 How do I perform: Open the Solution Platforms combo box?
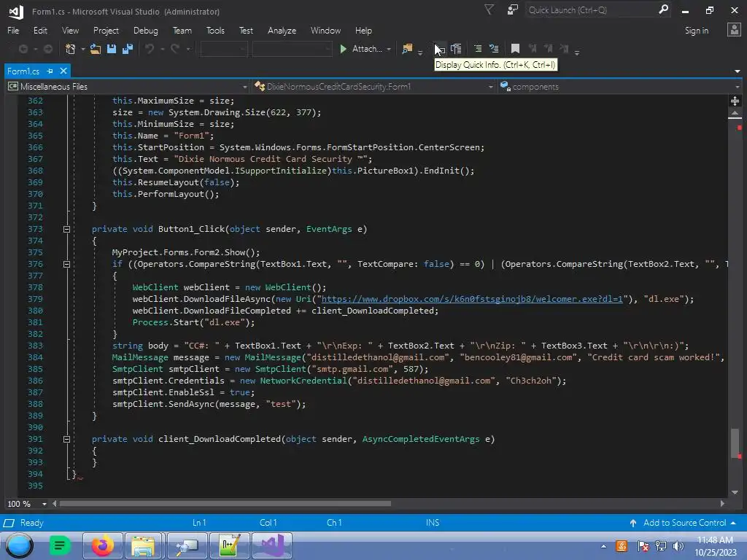pyautogui.click(x=292, y=49)
